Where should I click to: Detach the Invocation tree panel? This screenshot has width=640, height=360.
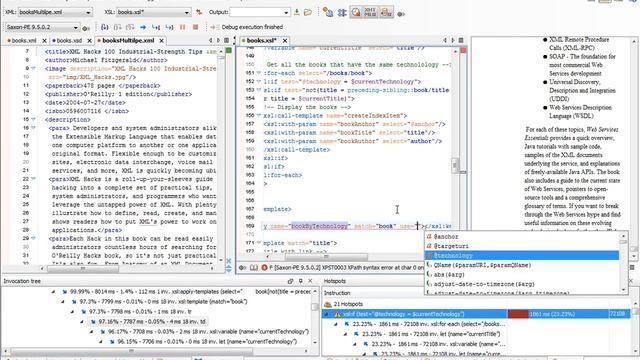point(291,281)
